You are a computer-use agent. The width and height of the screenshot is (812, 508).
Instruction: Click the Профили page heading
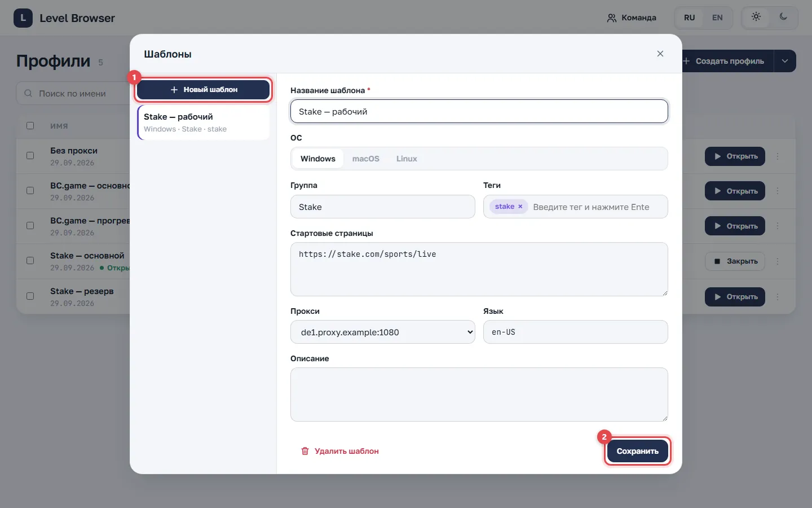(x=53, y=61)
